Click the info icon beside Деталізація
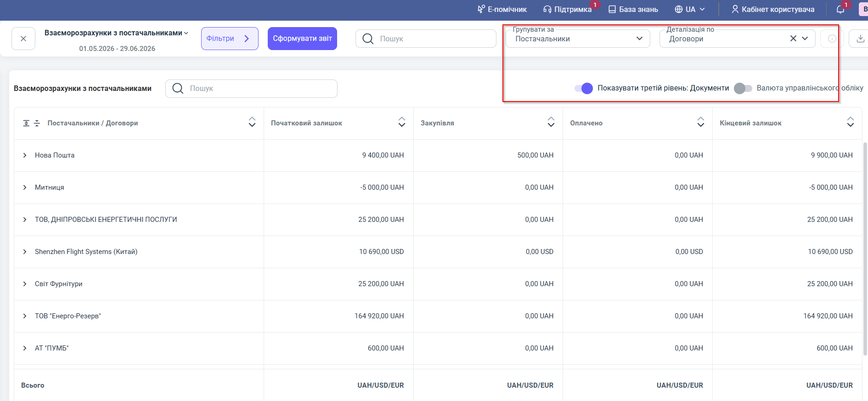The image size is (868, 401). 832,39
